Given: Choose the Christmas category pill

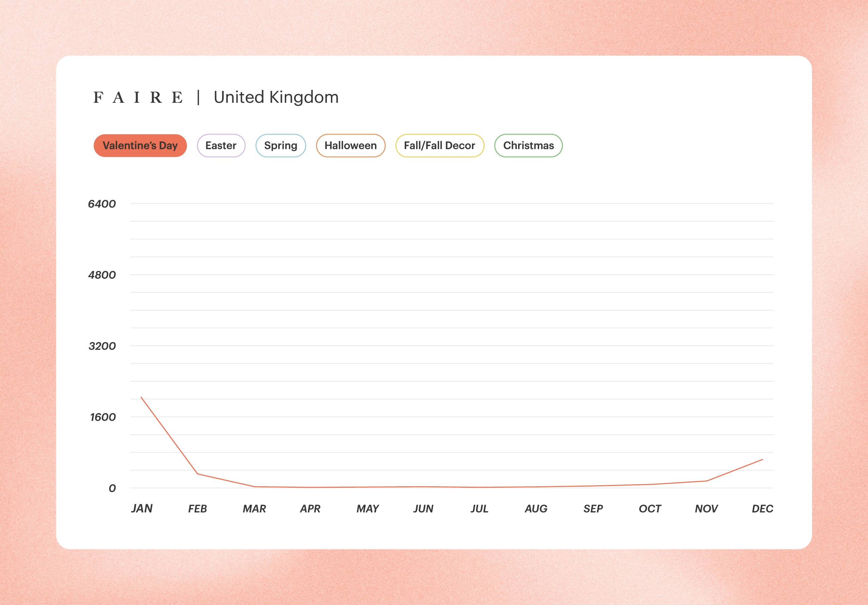Looking at the screenshot, I should (528, 145).
